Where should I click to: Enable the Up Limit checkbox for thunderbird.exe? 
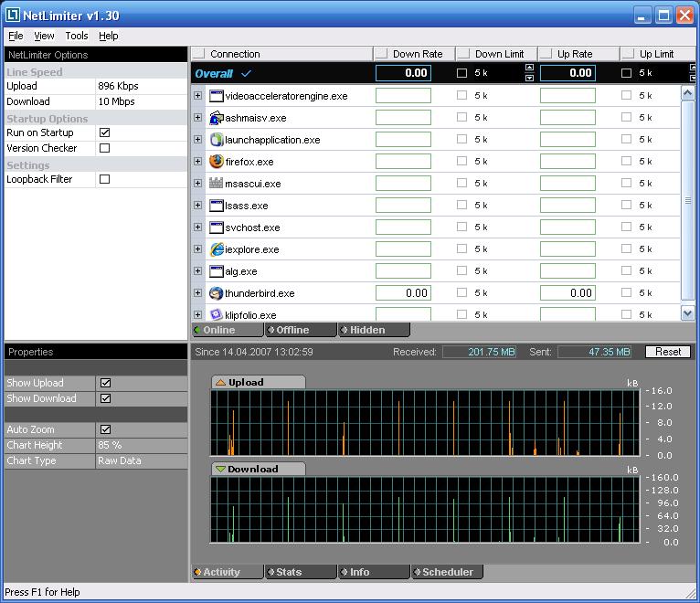(x=626, y=292)
